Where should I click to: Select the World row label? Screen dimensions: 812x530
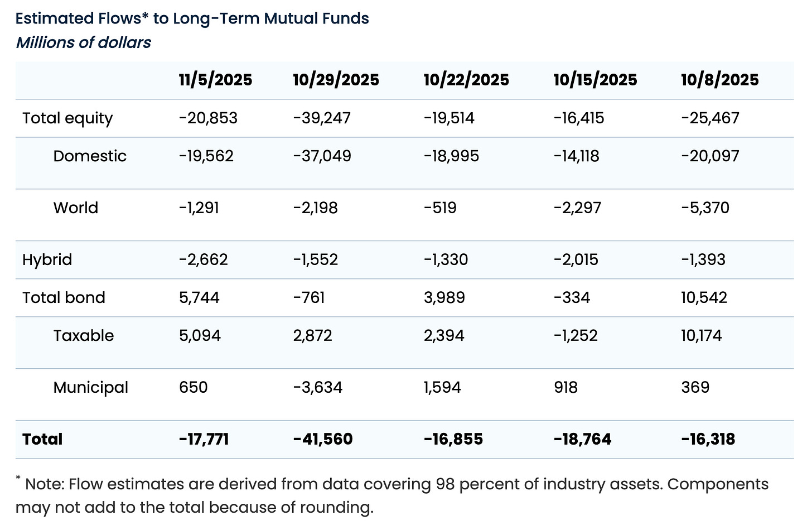click(76, 208)
